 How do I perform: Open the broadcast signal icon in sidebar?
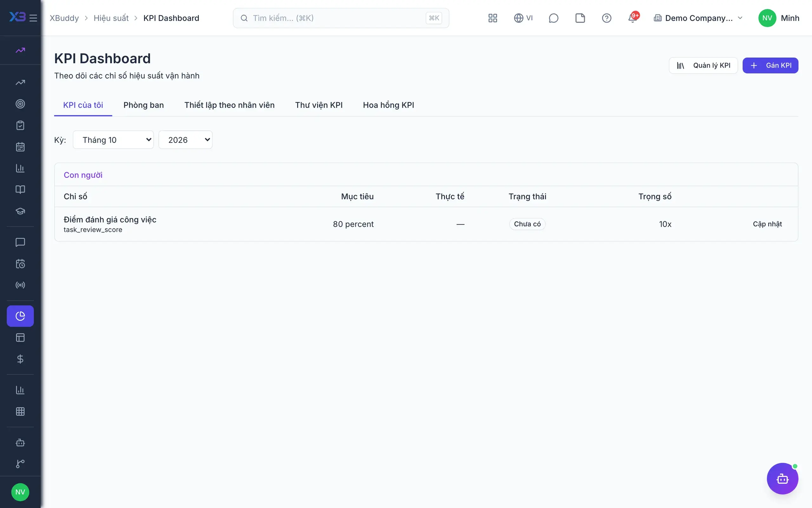(x=20, y=285)
